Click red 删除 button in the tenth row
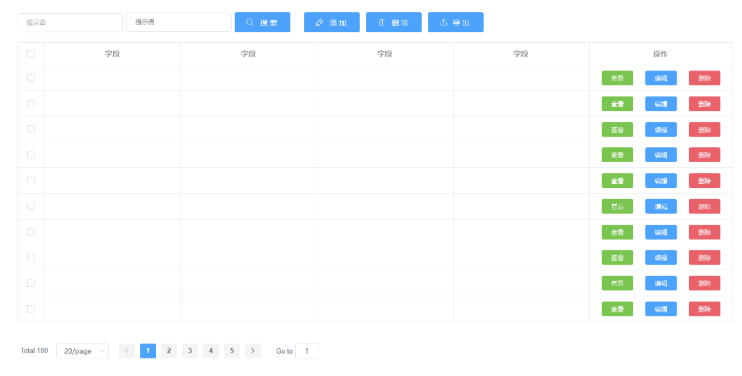Screen dimensions: 742x376 pyautogui.click(x=704, y=309)
